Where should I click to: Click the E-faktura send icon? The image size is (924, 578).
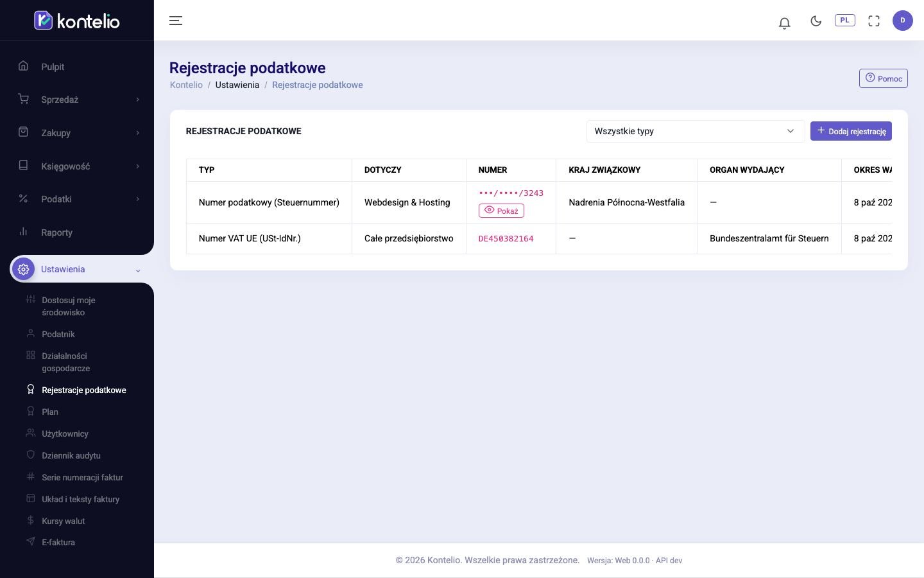(30, 541)
